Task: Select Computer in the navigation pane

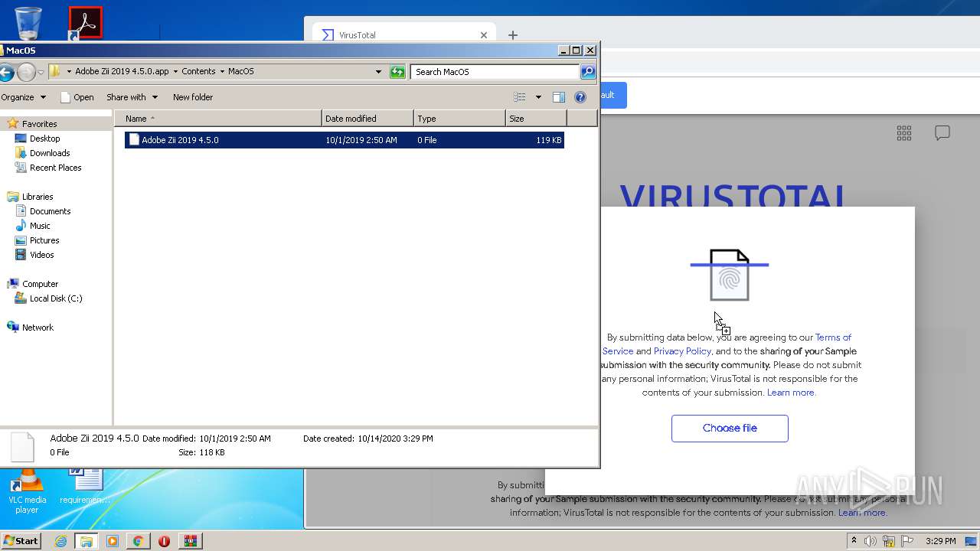Action: pyautogui.click(x=40, y=284)
